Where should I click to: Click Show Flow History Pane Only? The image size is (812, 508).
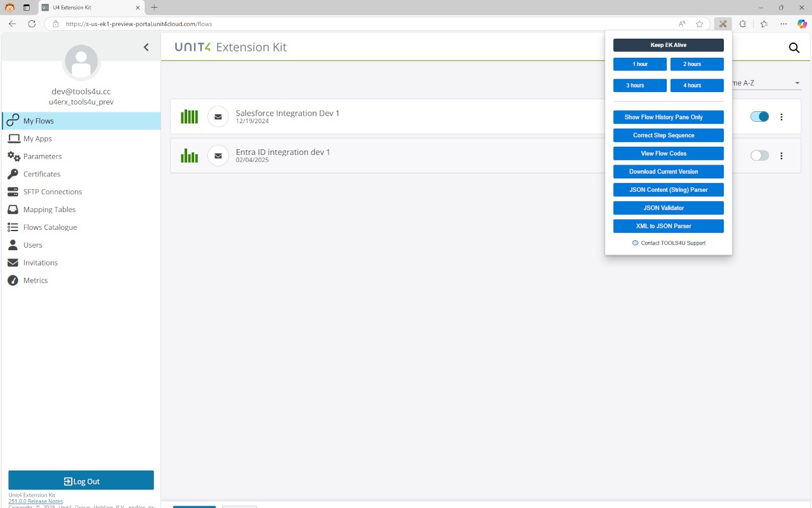669,117
